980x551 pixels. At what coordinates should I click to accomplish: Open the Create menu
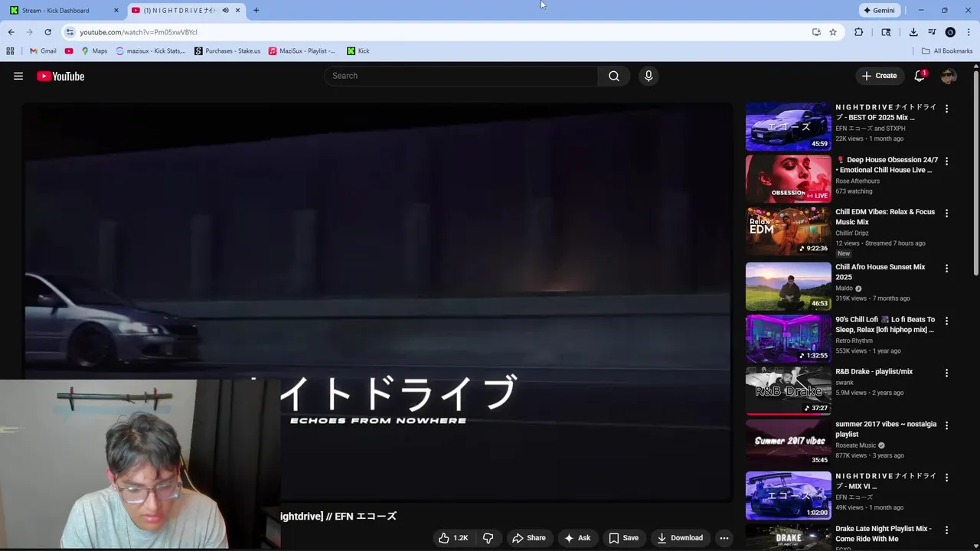pos(879,76)
